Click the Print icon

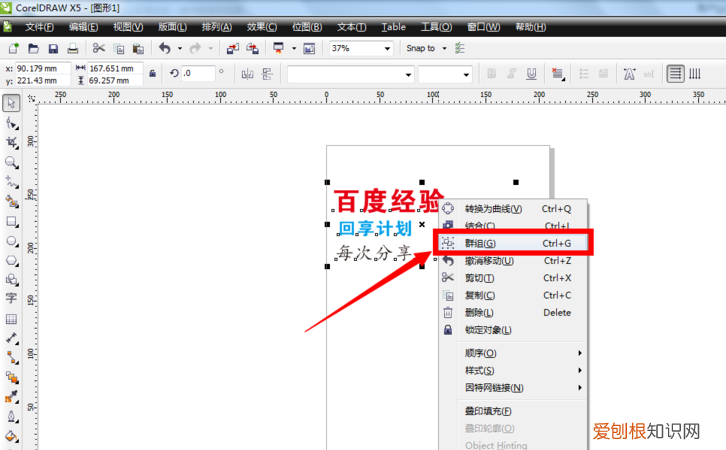(73, 48)
